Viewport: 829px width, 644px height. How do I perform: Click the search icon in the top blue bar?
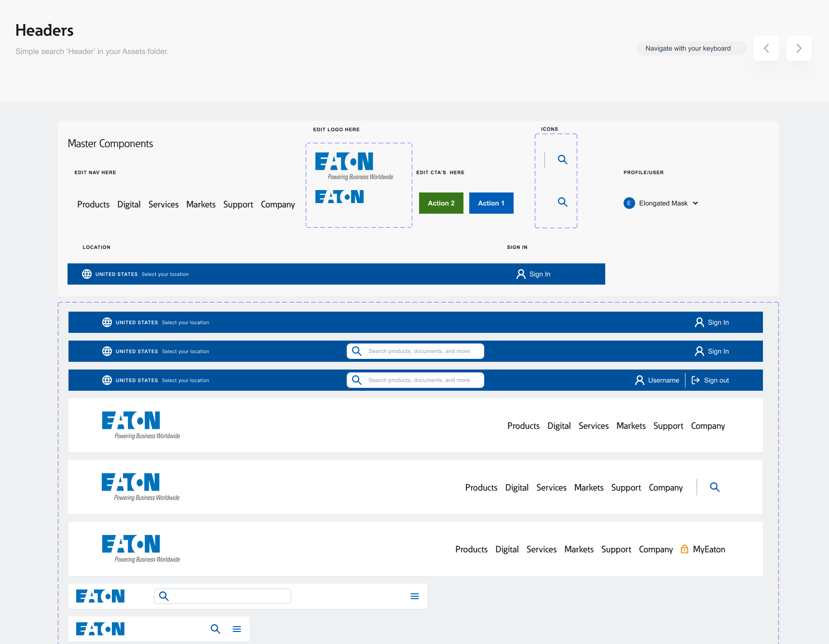click(x=357, y=351)
